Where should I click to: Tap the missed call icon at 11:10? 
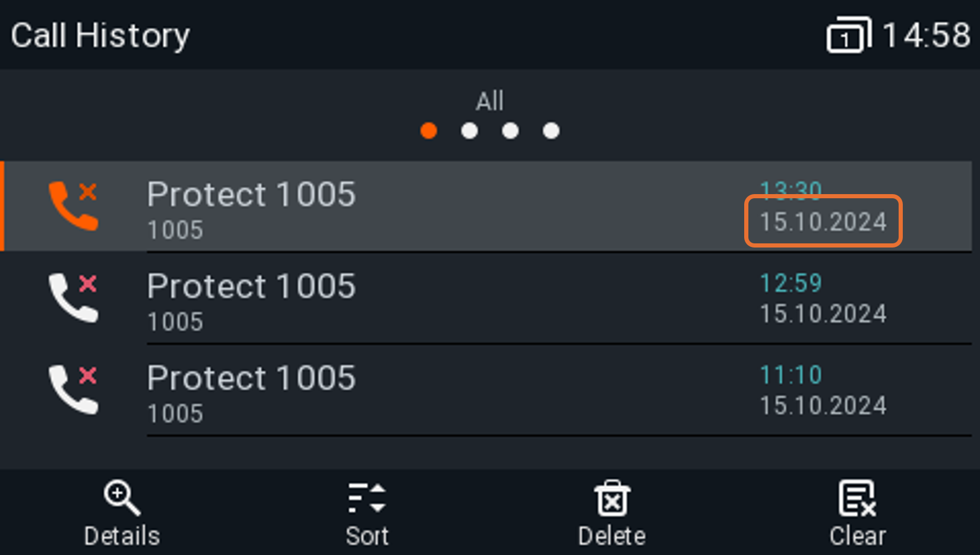click(73, 389)
